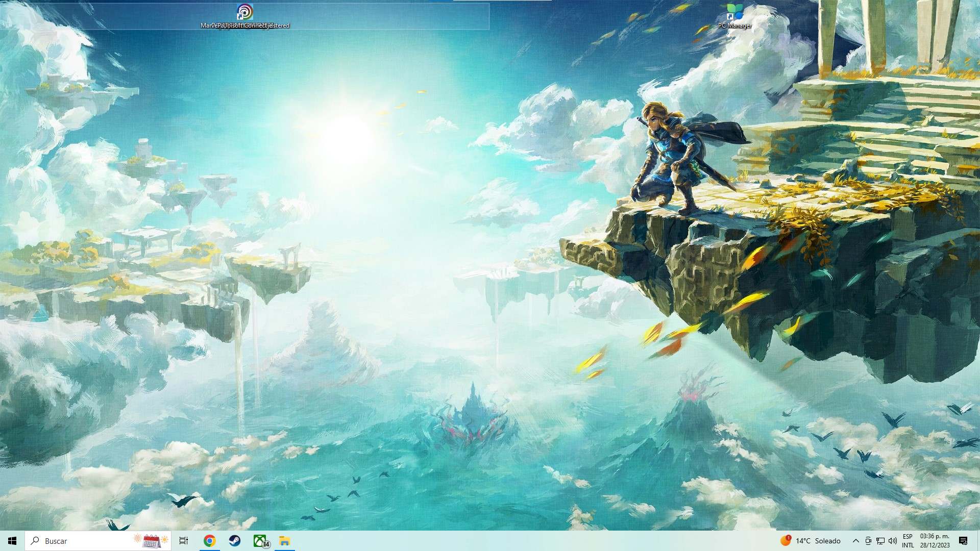Expand the hidden system tray icons
Screen dimensions: 980x551
(x=856, y=541)
